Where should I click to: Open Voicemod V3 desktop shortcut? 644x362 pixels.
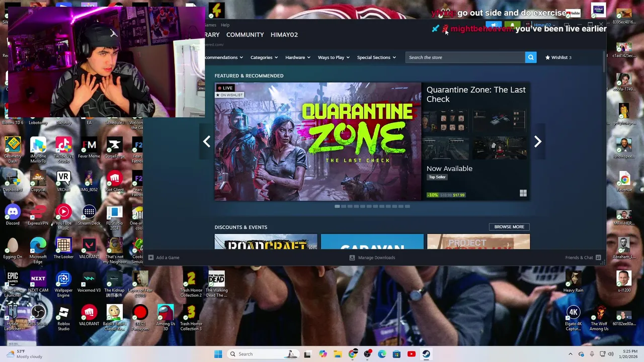pos(89,282)
